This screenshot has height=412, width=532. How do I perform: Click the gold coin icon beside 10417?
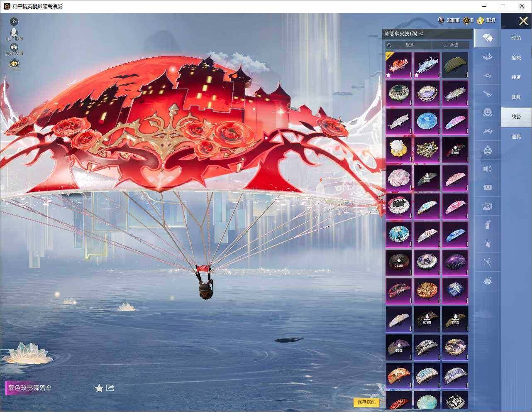[x=481, y=20]
